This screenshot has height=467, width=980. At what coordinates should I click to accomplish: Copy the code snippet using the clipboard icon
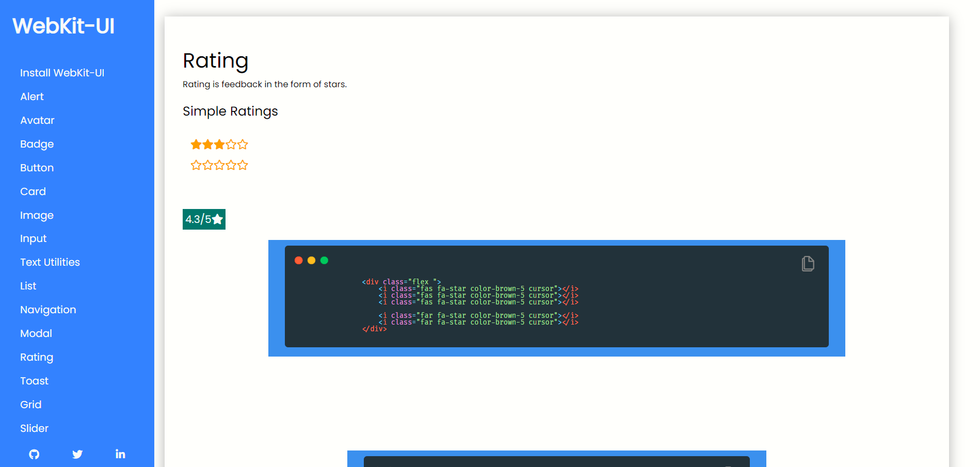pyautogui.click(x=808, y=264)
